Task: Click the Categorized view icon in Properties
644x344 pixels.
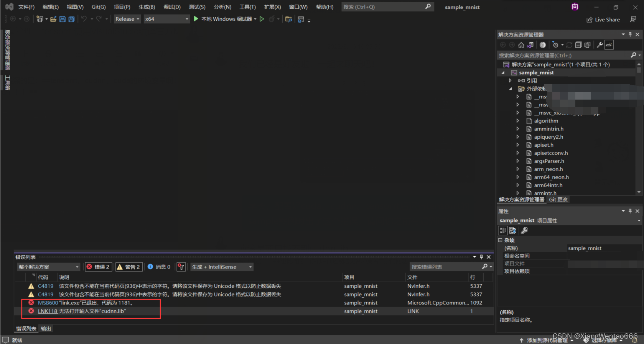Action: click(x=503, y=230)
